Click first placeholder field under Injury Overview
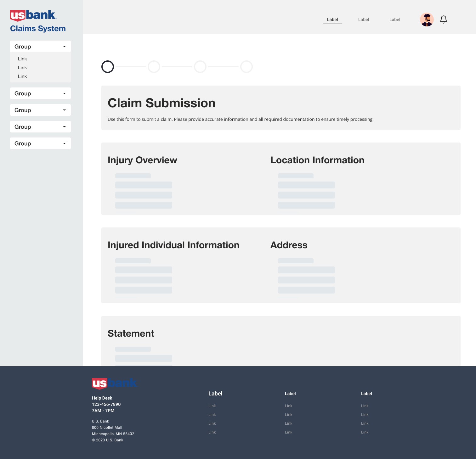The height and width of the screenshot is (459, 476). tap(133, 176)
